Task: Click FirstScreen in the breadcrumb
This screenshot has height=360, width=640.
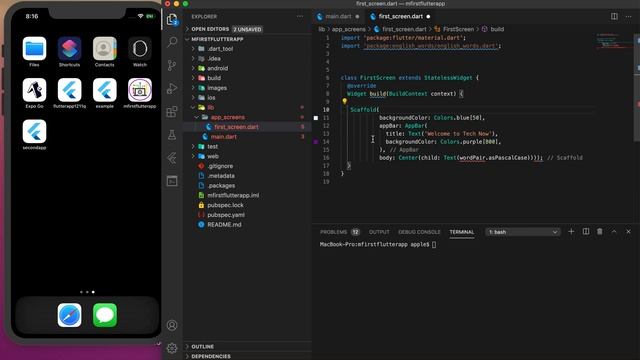Action: [x=458, y=29]
